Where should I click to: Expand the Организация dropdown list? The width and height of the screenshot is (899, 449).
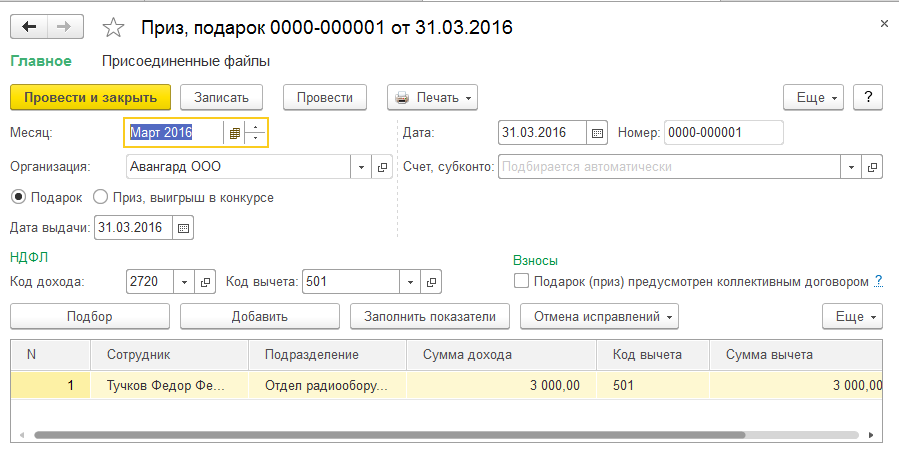pyautogui.click(x=360, y=167)
